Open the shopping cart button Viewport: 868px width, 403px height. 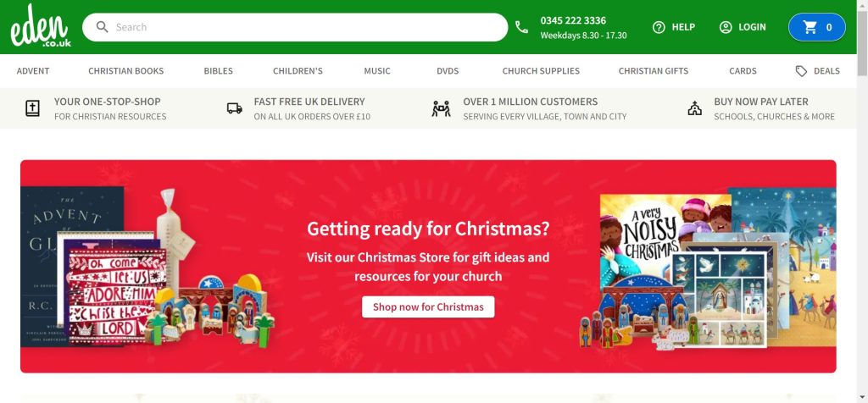[816, 27]
